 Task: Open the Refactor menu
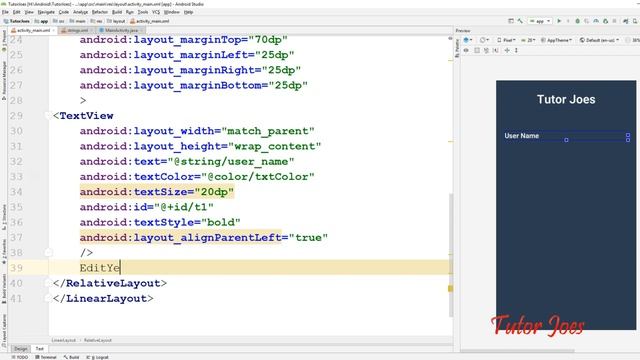point(100,12)
